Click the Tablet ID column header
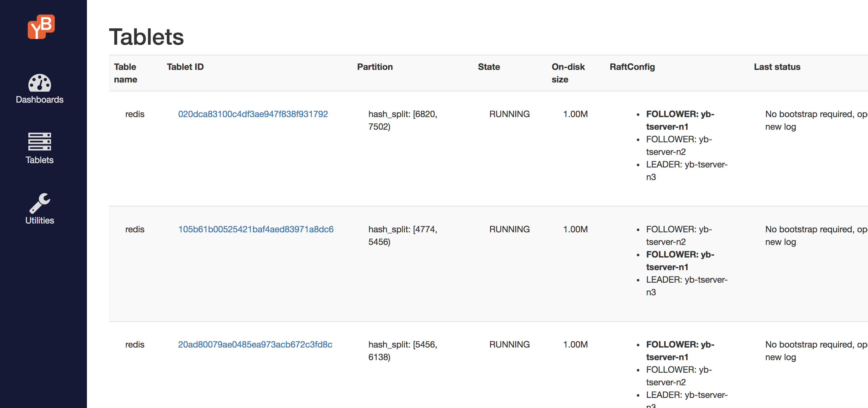 pyautogui.click(x=185, y=67)
